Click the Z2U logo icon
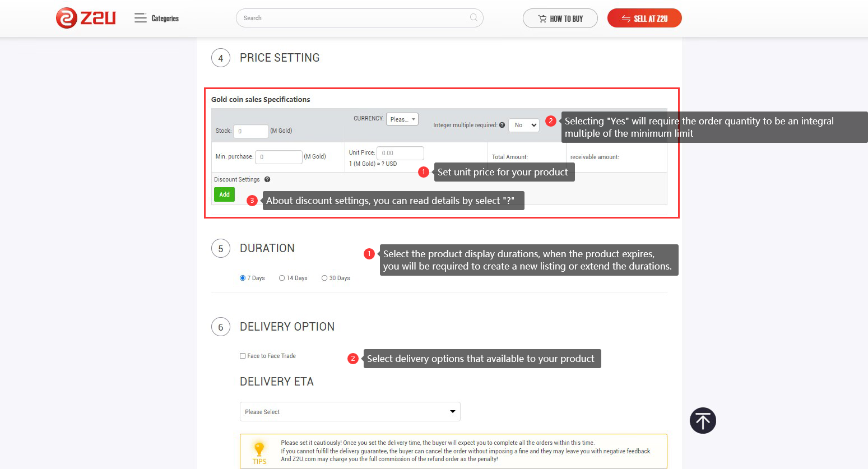This screenshot has width=868, height=469. 66,18
